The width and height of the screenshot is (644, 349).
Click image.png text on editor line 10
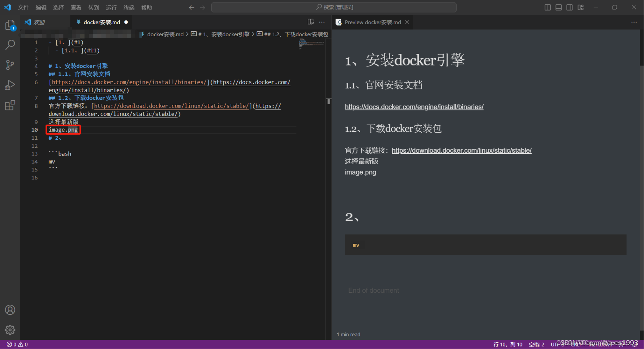[x=63, y=130]
